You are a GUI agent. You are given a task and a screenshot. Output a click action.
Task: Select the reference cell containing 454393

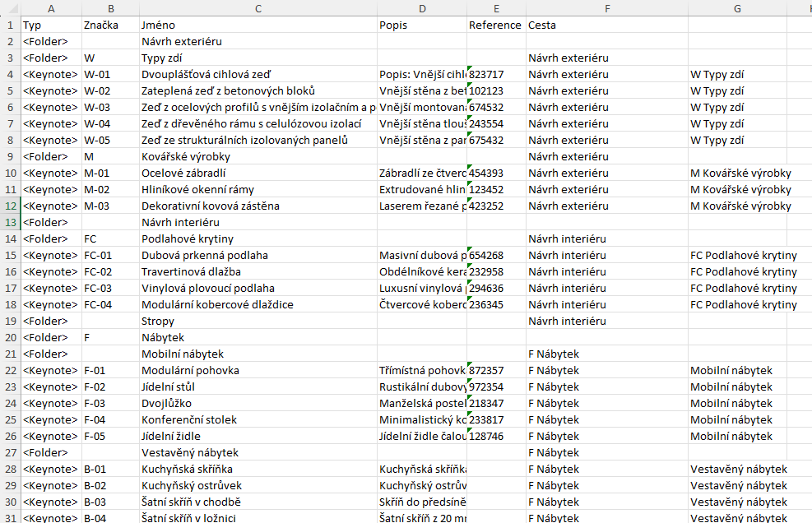(x=496, y=173)
